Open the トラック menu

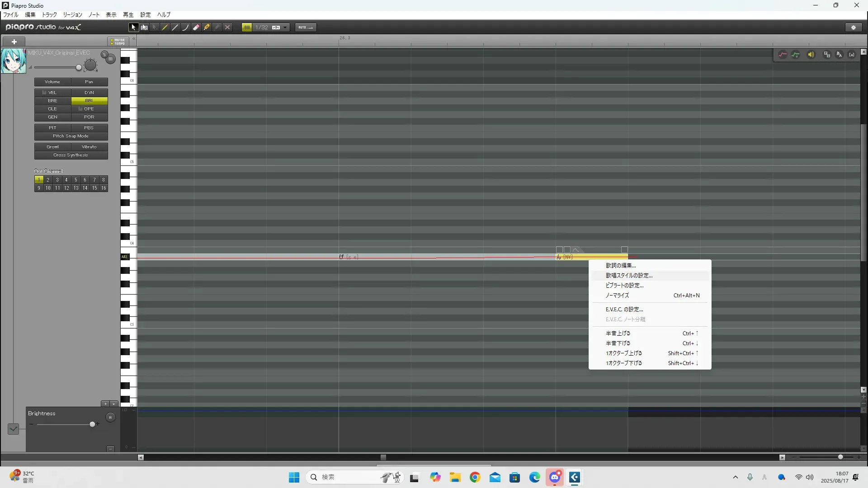pos(49,15)
